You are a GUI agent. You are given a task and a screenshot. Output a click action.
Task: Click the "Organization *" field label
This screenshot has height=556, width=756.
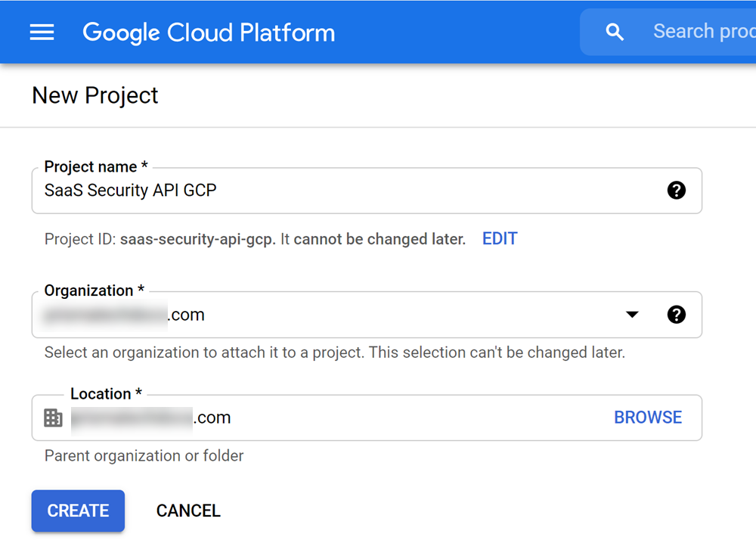point(94,291)
